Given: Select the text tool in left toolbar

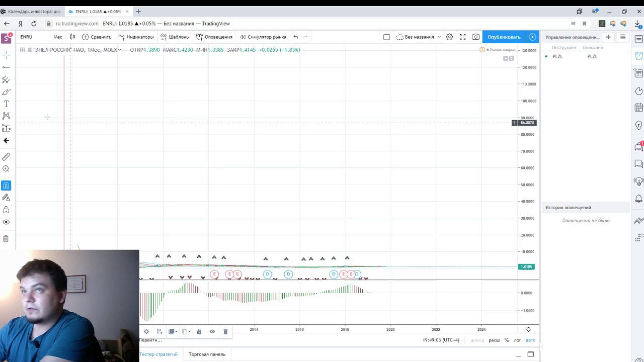Looking at the screenshot, I should click(x=6, y=104).
